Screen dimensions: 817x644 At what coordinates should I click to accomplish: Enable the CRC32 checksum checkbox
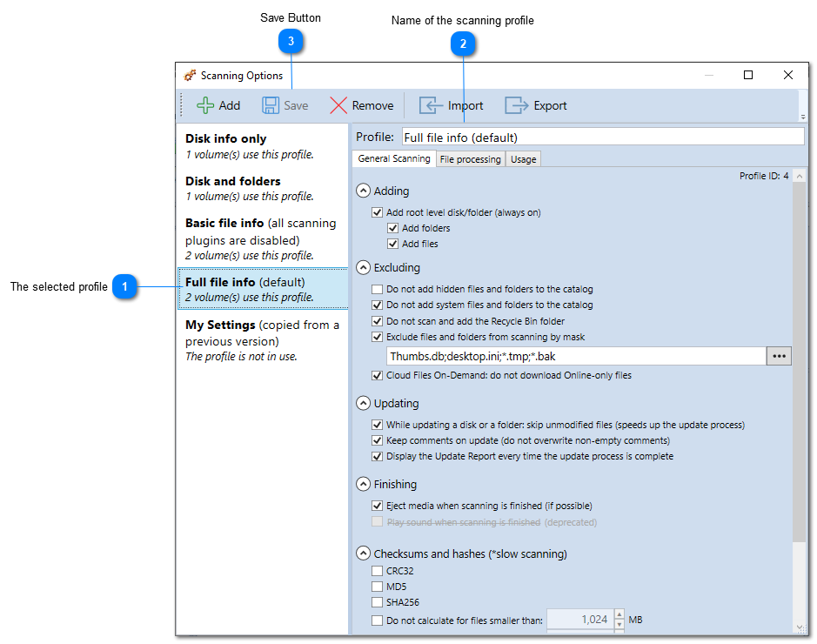378,570
